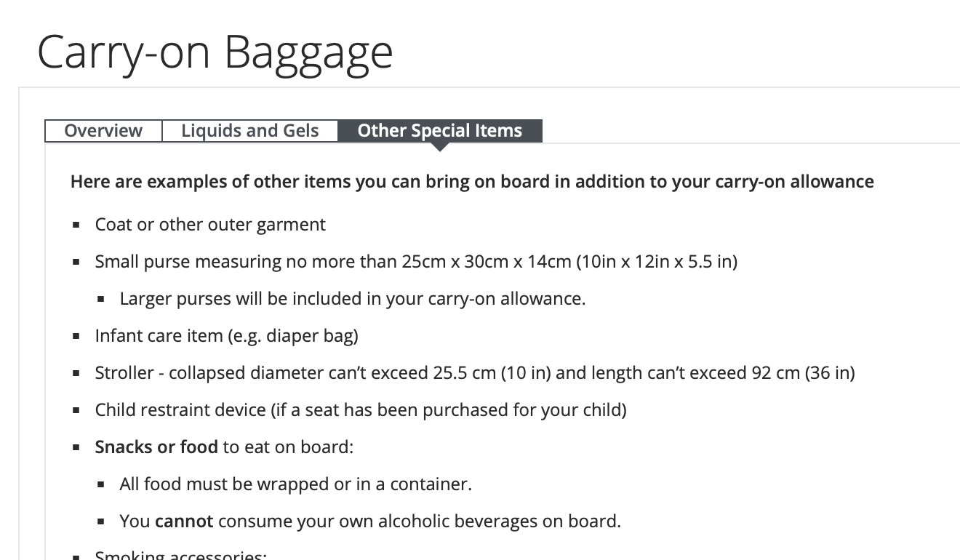This screenshot has height=560, width=960.
Task: Click the Child restraint device text
Action: coord(361,409)
